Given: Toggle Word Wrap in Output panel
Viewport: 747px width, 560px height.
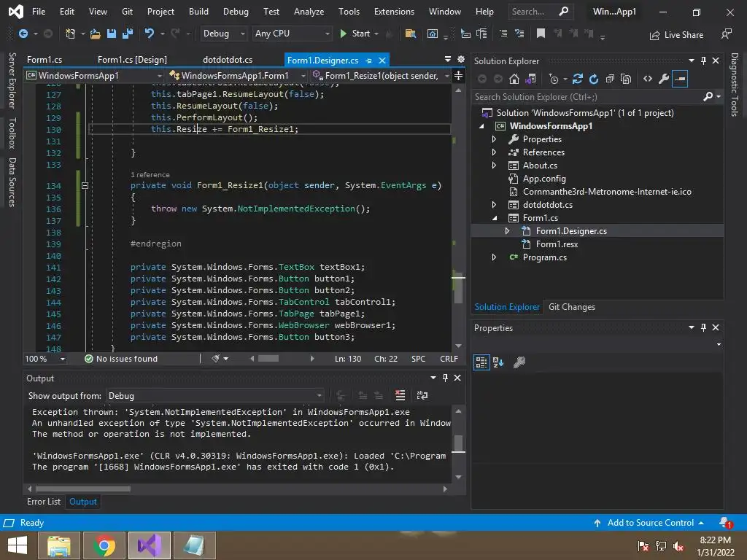Looking at the screenshot, I should tap(422, 395).
